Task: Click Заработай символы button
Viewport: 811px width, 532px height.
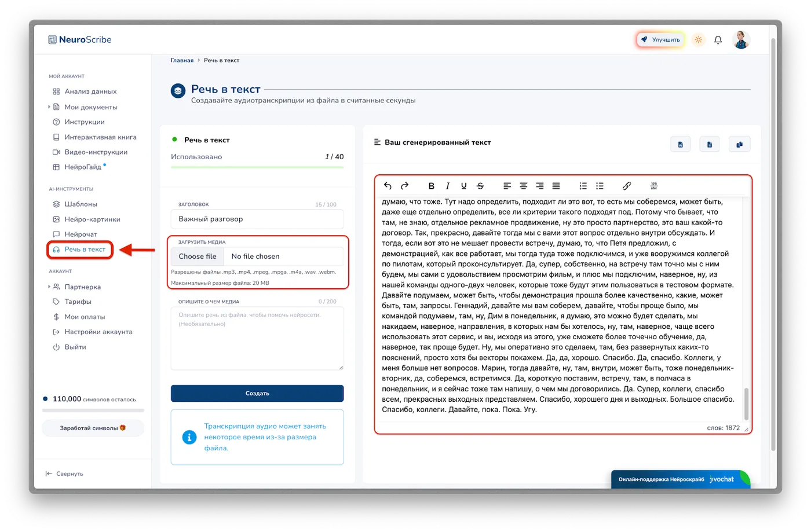Action: (x=93, y=428)
